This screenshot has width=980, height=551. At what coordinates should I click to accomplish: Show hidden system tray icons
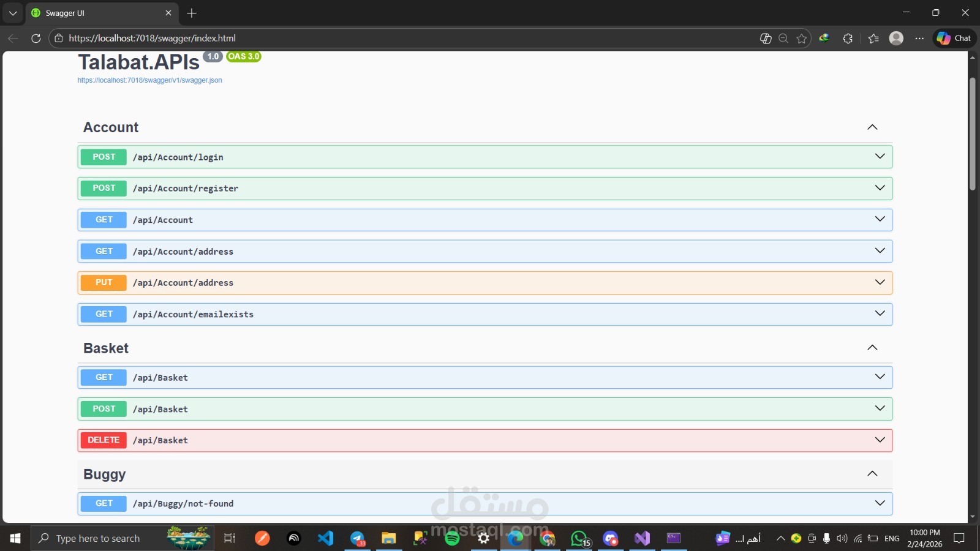(x=780, y=538)
